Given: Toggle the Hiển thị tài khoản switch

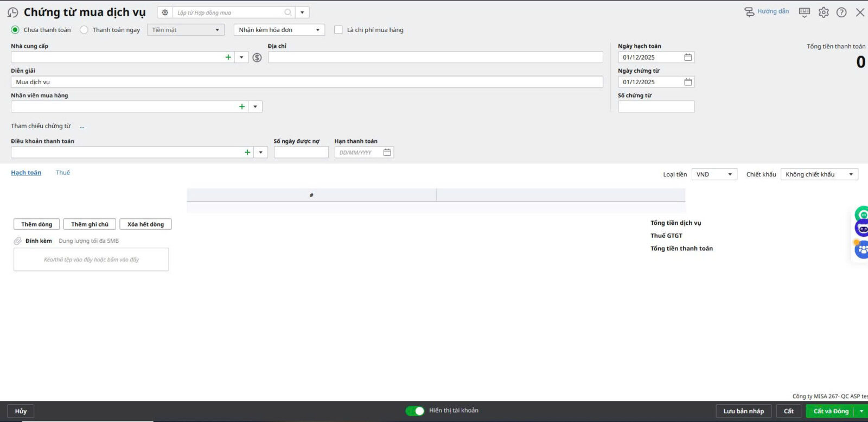Looking at the screenshot, I should (415, 411).
